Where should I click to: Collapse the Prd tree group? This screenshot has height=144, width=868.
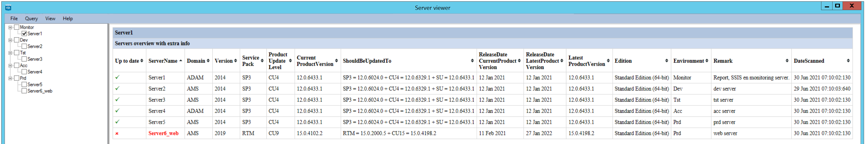coord(10,78)
